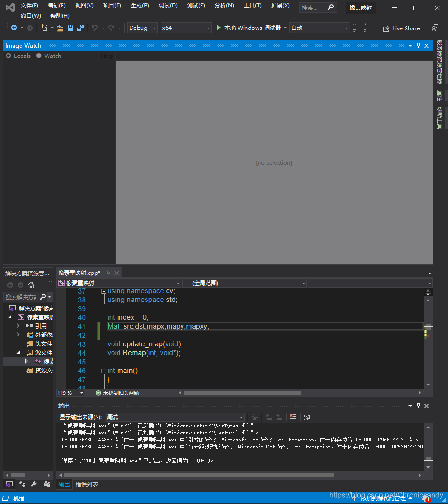Start debugging with the green play icon
Screen dimensions: 448x504
tap(218, 28)
